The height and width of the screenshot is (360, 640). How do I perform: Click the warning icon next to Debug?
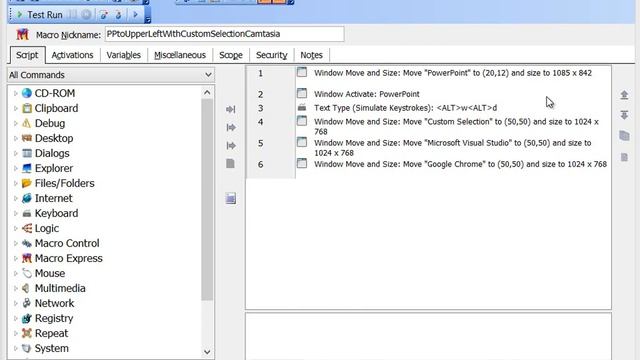(27, 123)
